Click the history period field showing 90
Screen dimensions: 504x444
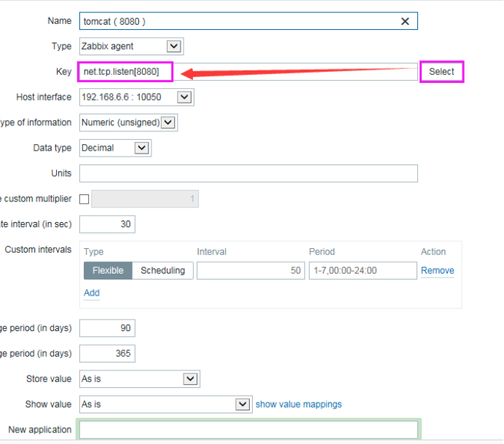click(x=107, y=328)
